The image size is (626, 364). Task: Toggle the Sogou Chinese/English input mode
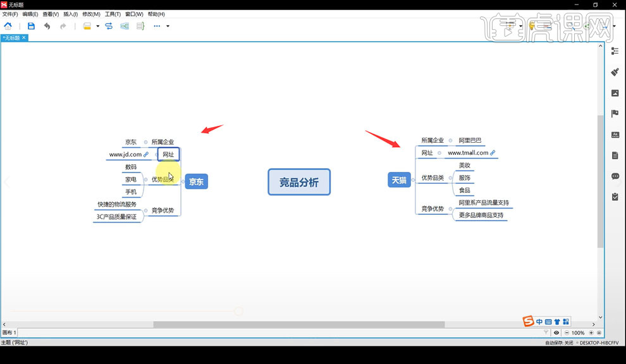pyautogui.click(x=539, y=322)
